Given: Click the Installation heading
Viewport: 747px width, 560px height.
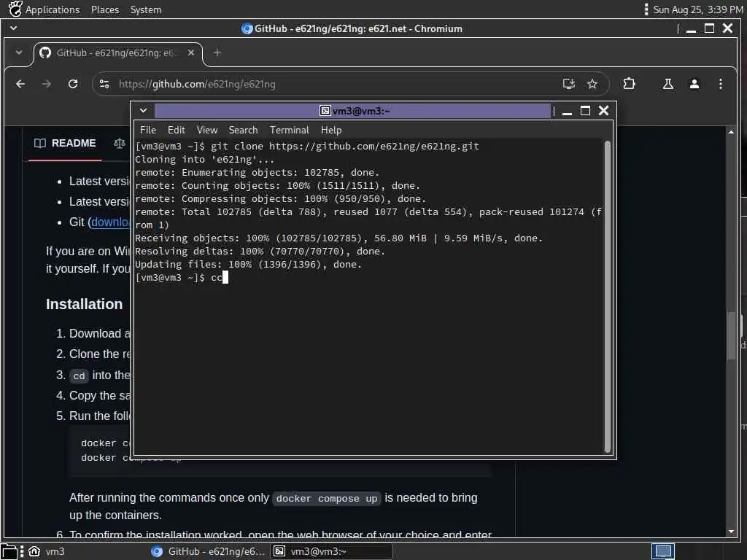Looking at the screenshot, I should coord(84,304).
